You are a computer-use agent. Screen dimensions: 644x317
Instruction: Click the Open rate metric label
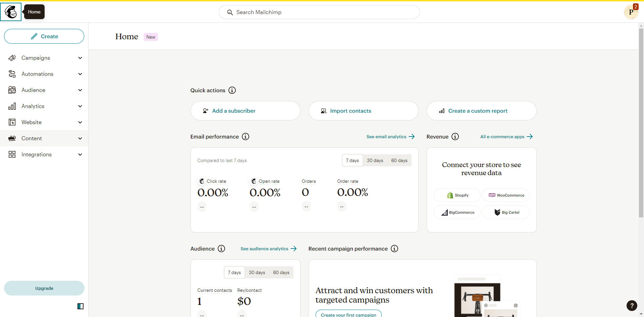click(269, 181)
